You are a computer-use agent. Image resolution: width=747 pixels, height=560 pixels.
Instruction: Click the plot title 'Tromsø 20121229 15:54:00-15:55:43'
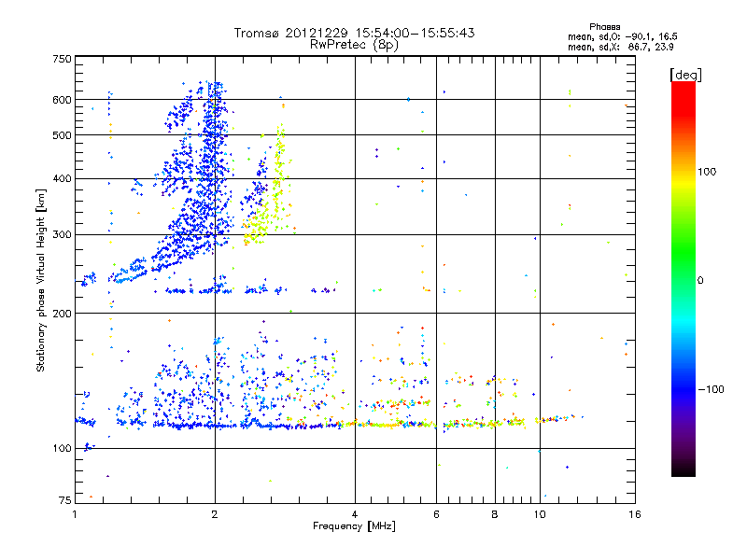point(354,33)
